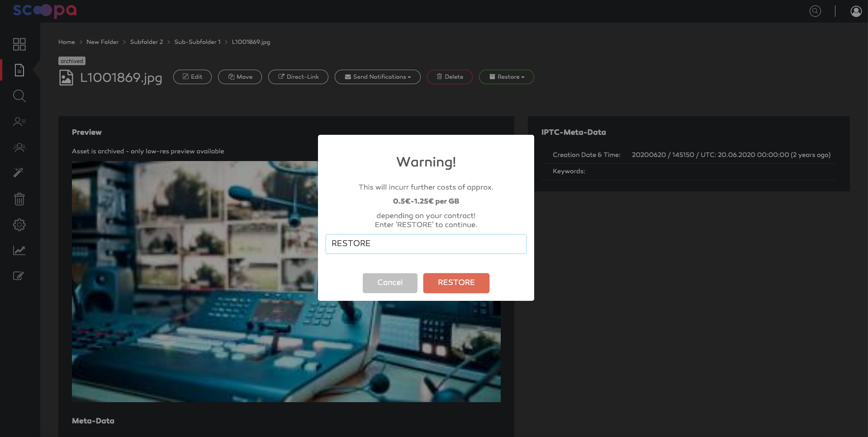
Task: Click the Delete button in toolbar
Action: pyautogui.click(x=450, y=77)
